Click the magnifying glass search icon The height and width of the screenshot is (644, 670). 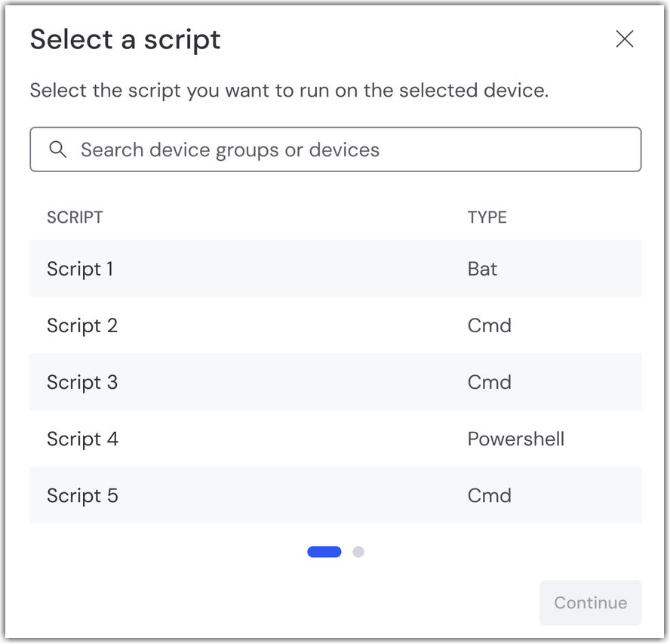(58, 149)
